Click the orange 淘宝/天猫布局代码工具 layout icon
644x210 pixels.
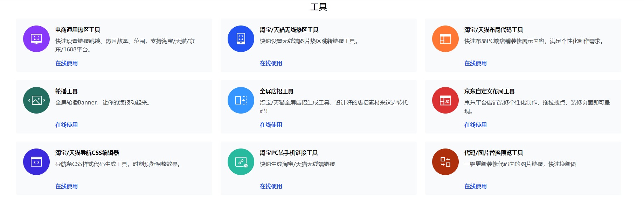[445, 39]
